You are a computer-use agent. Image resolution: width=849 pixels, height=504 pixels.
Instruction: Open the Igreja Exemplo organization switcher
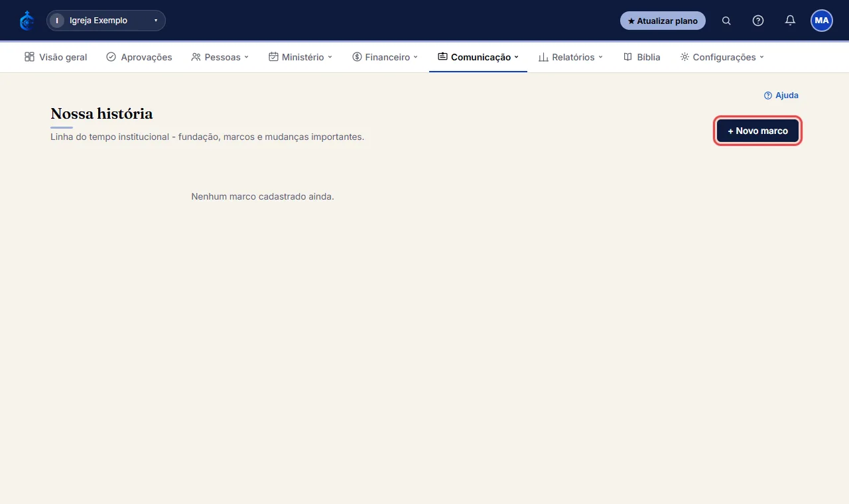pos(106,21)
